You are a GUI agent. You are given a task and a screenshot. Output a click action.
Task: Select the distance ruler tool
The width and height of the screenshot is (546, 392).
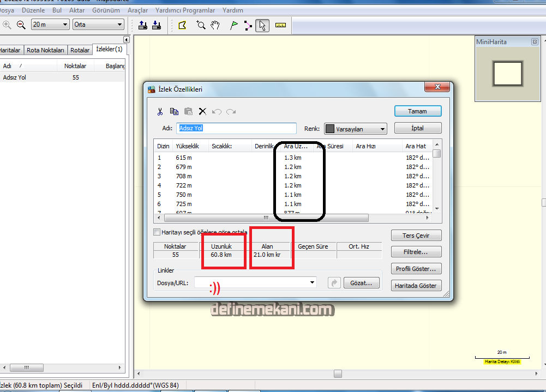(280, 25)
